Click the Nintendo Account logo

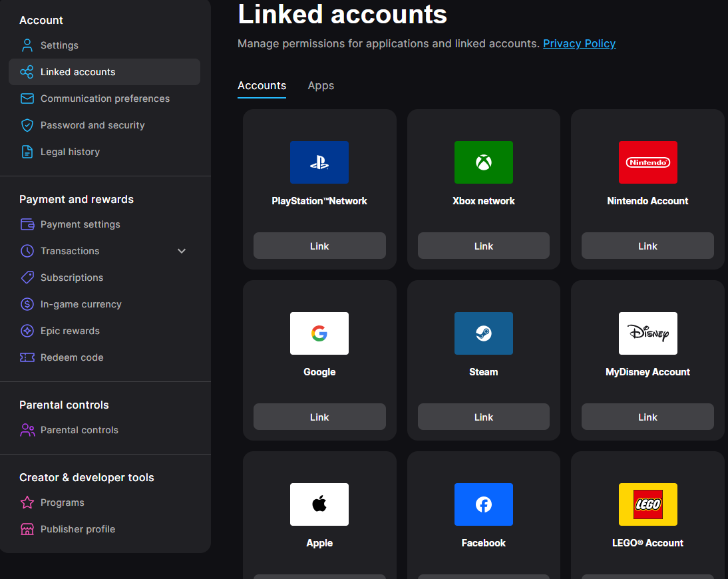pos(647,162)
